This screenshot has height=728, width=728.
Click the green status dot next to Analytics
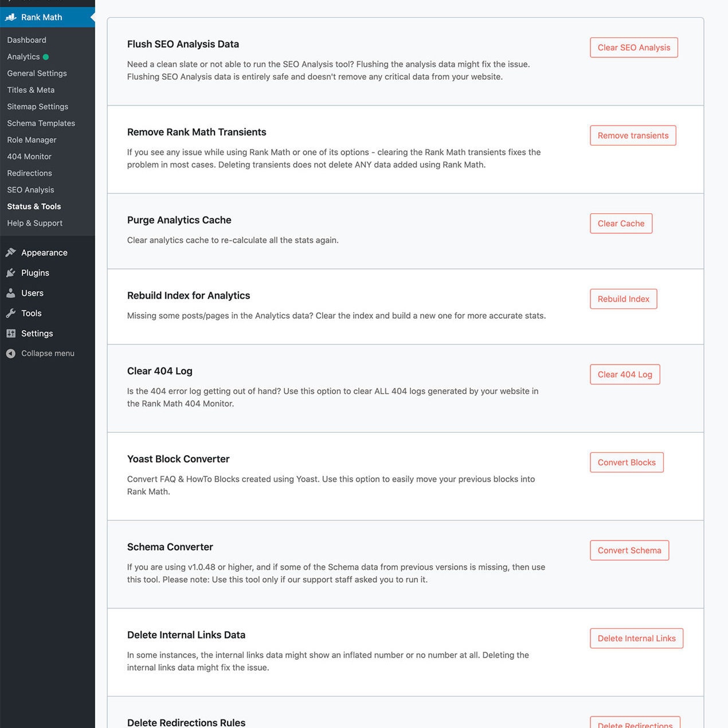pos(46,56)
